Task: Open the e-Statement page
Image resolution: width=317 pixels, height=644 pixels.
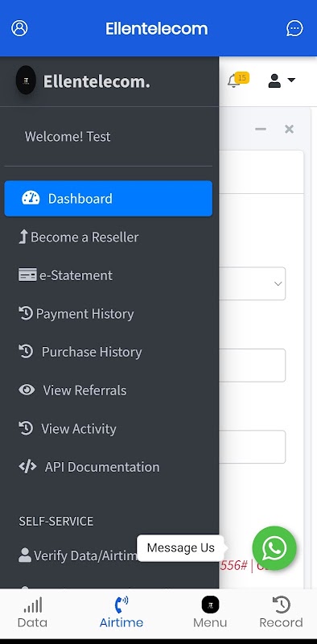Action: [x=109, y=275]
